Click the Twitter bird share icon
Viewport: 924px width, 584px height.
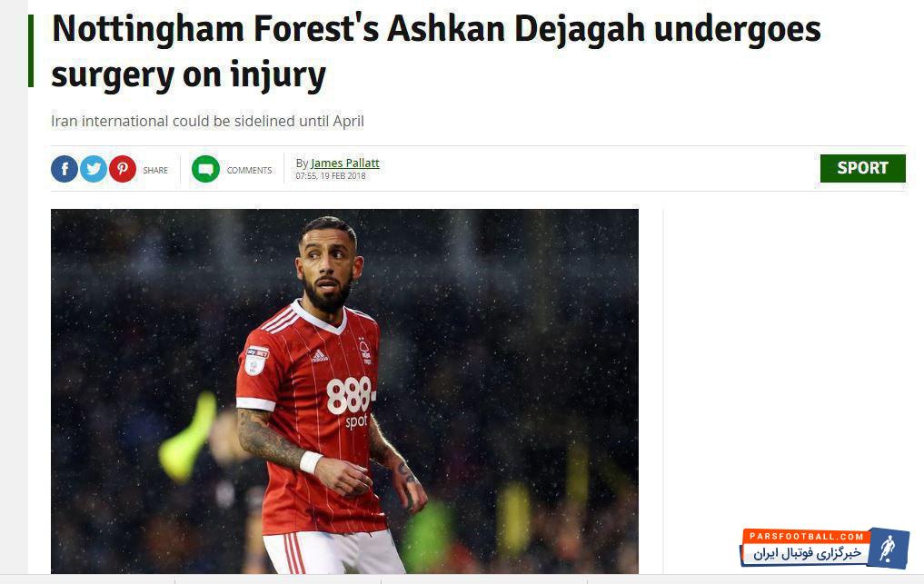tap(93, 169)
